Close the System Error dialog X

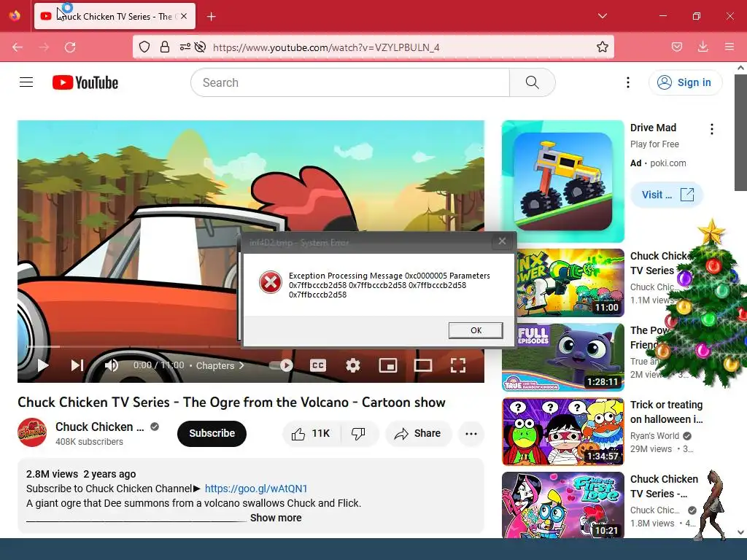[x=502, y=241]
